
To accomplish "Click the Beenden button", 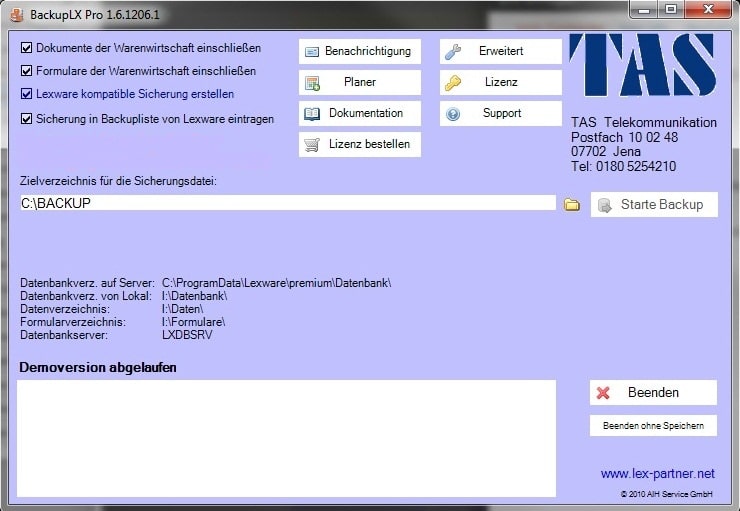I will [x=653, y=393].
